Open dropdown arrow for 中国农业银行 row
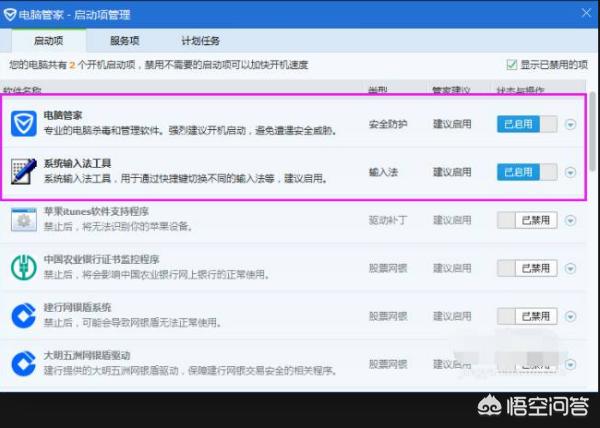Viewport: 600px width, 428px height. [570, 268]
